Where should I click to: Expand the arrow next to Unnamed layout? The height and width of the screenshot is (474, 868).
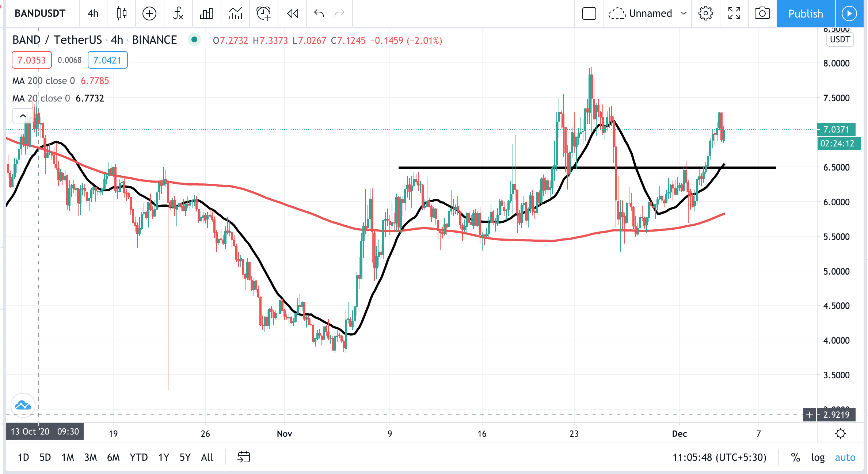pos(684,14)
